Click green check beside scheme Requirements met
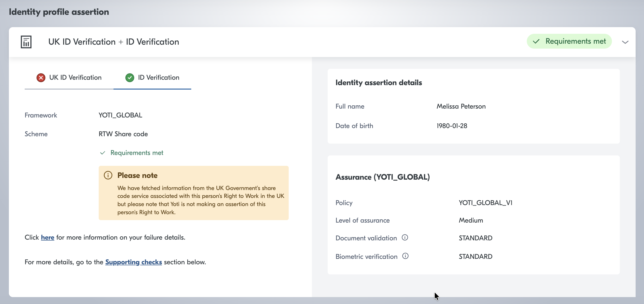This screenshot has height=304, width=644. click(x=102, y=153)
